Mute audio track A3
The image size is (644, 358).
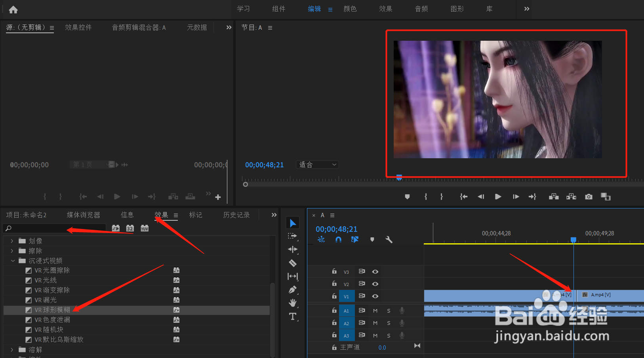375,335
